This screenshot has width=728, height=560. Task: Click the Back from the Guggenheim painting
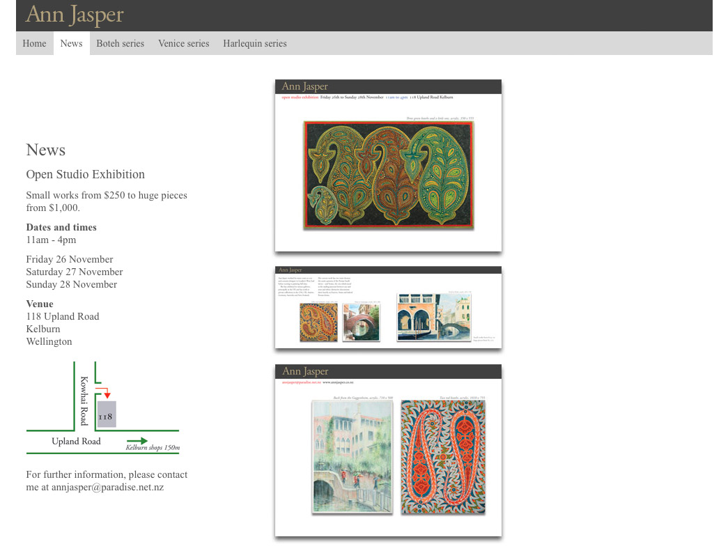pos(352,457)
